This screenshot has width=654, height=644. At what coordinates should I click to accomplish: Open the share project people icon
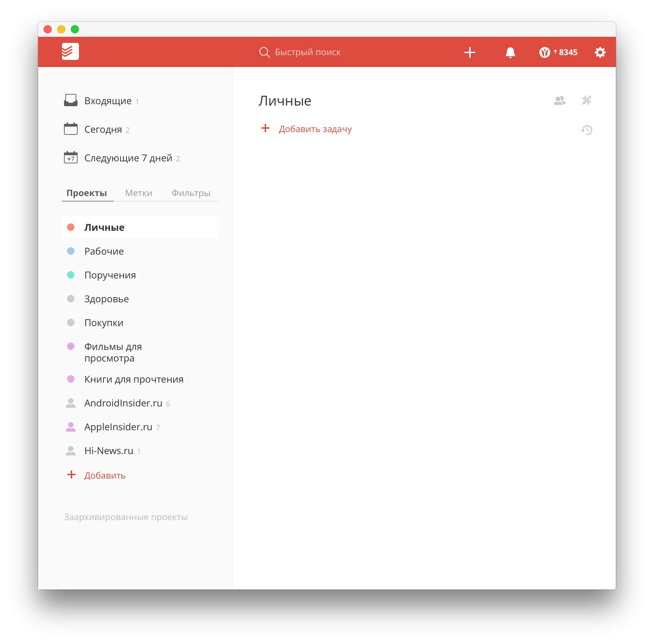click(559, 100)
